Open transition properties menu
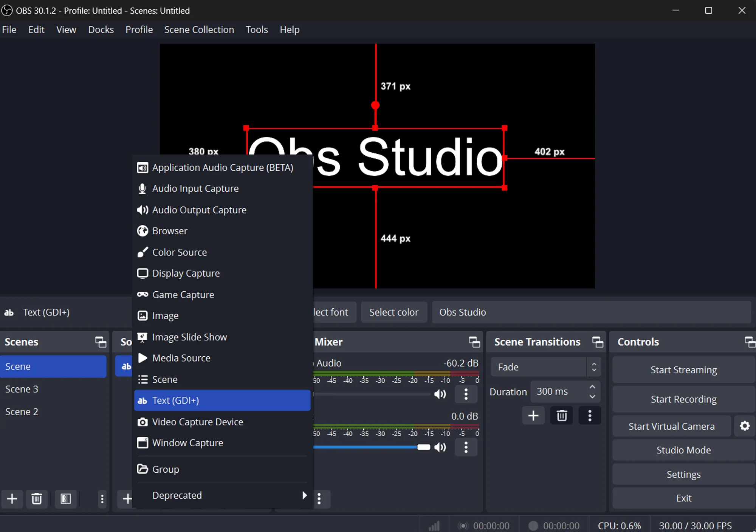The image size is (756, 532). [590, 416]
